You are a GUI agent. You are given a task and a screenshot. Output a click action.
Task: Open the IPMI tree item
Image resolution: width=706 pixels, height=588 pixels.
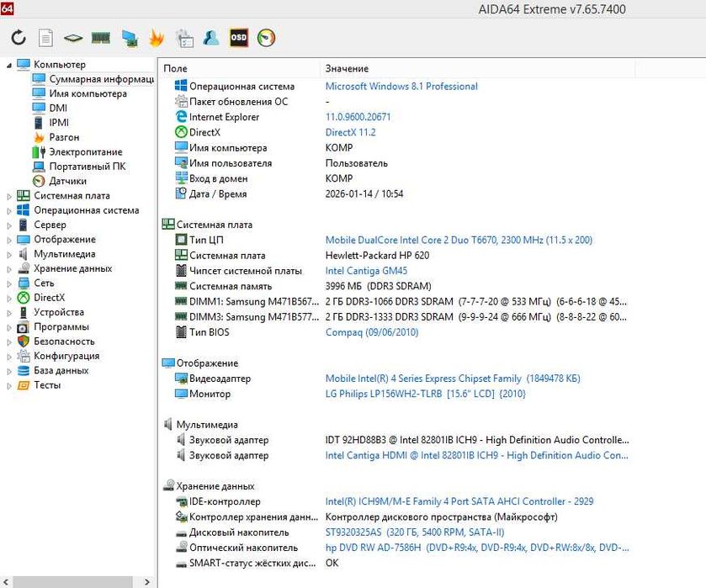point(59,123)
